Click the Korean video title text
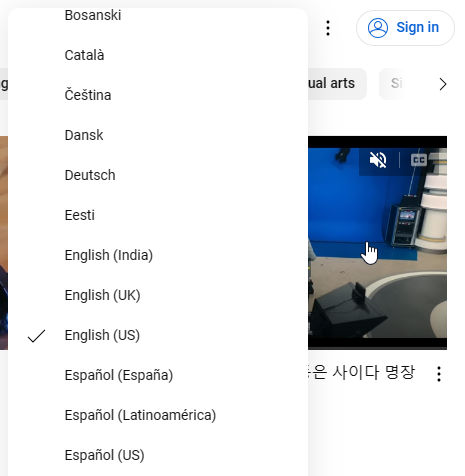Screen dimensions: 465x476 tap(361, 372)
